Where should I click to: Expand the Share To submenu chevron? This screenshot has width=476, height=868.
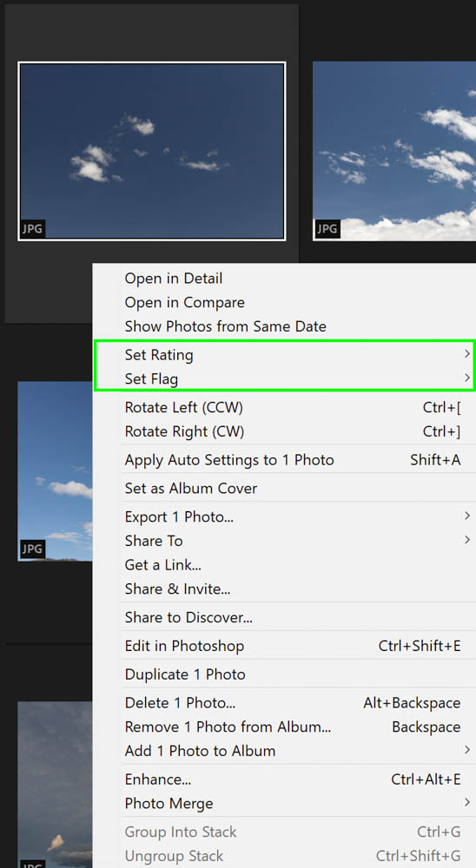pos(467,540)
